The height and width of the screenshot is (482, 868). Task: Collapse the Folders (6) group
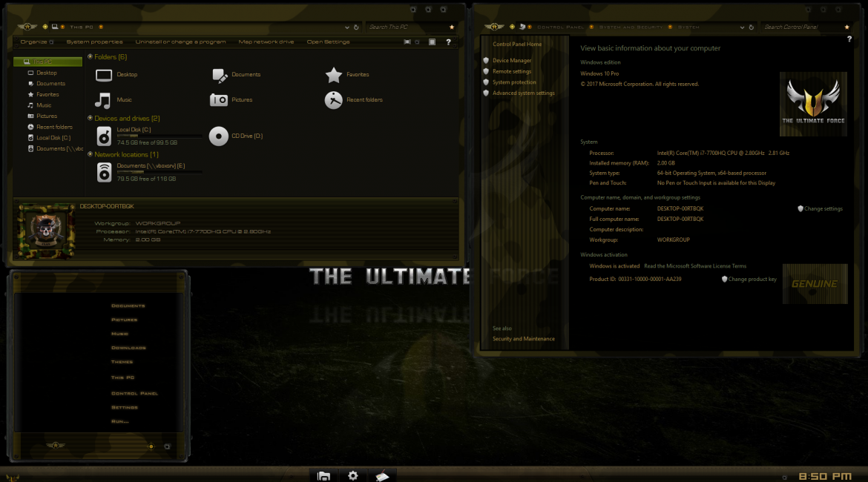tap(91, 57)
